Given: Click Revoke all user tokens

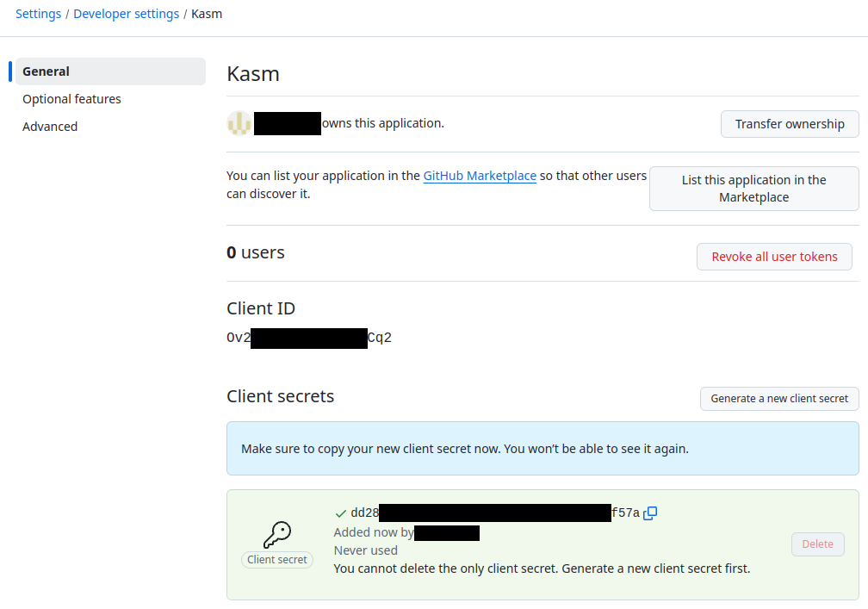Looking at the screenshot, I should [x=773, y=256].
